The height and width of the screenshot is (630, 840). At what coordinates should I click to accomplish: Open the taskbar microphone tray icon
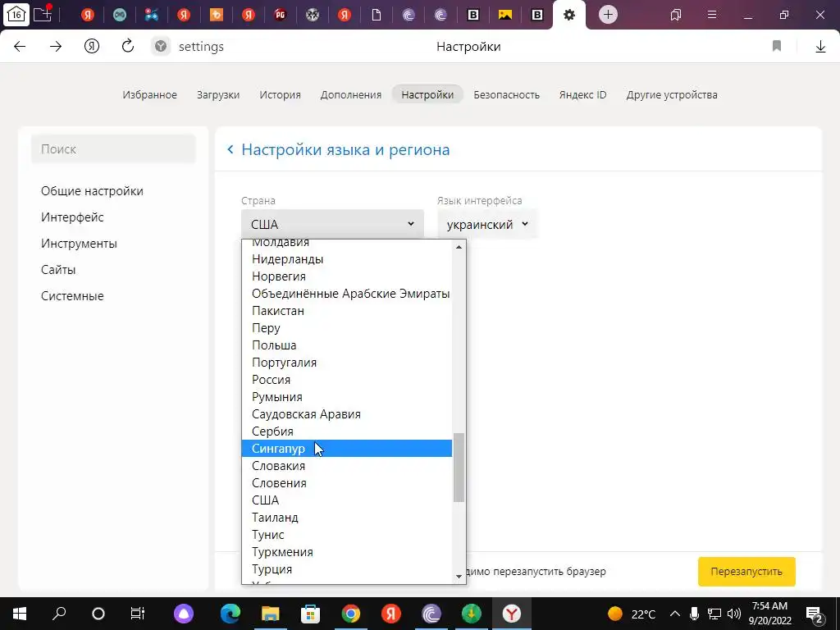(x=694, y=614)
